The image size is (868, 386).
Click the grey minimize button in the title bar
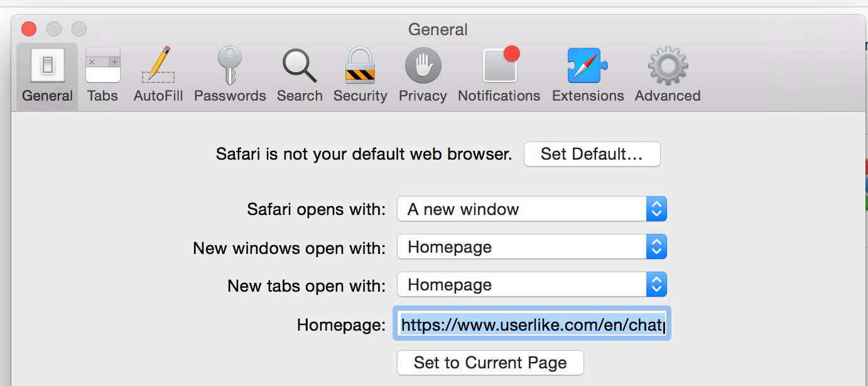[x=54, y=29]
